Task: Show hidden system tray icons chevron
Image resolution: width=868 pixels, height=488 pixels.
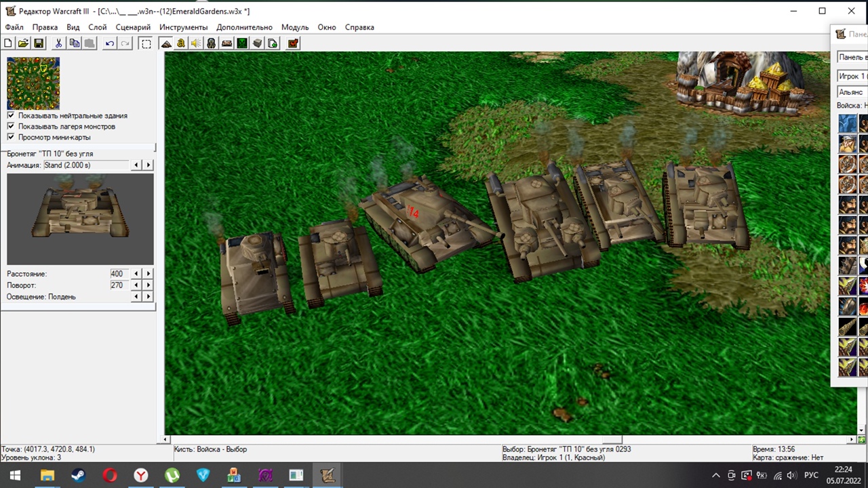Action: (715, 475)
